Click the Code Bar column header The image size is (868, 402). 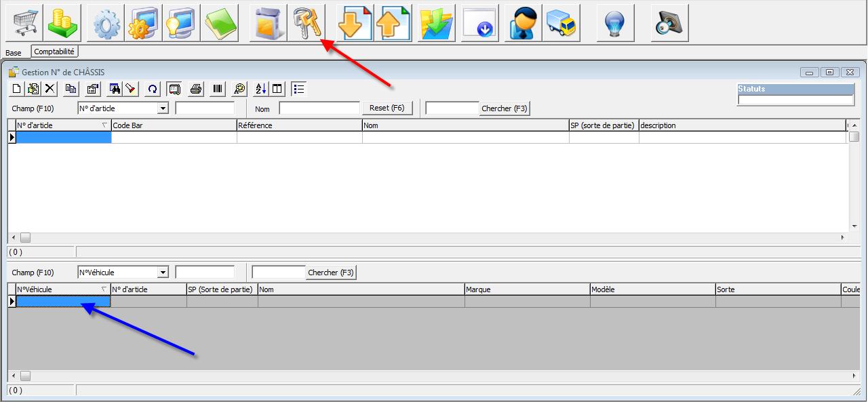pyautogui.click(x=174, y=125)
